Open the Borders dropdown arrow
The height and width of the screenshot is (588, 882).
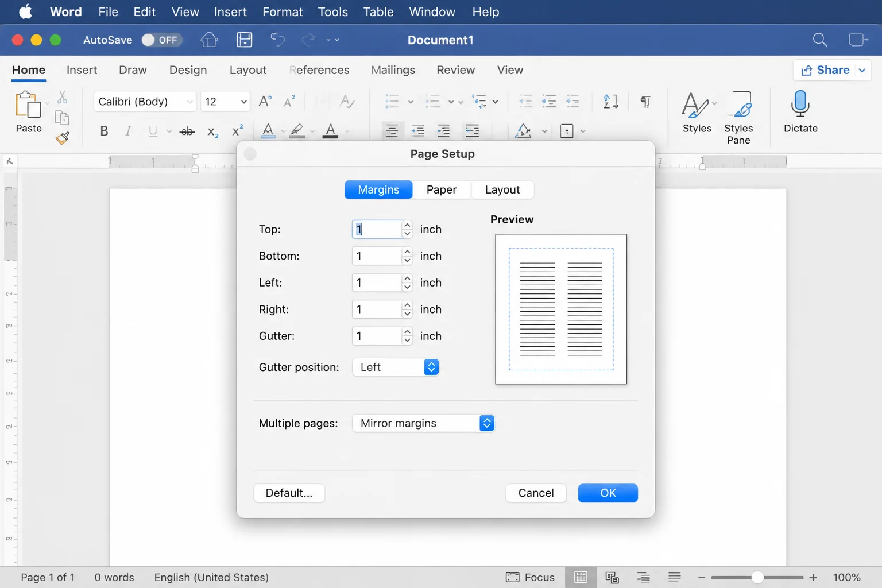pos(583,131)
